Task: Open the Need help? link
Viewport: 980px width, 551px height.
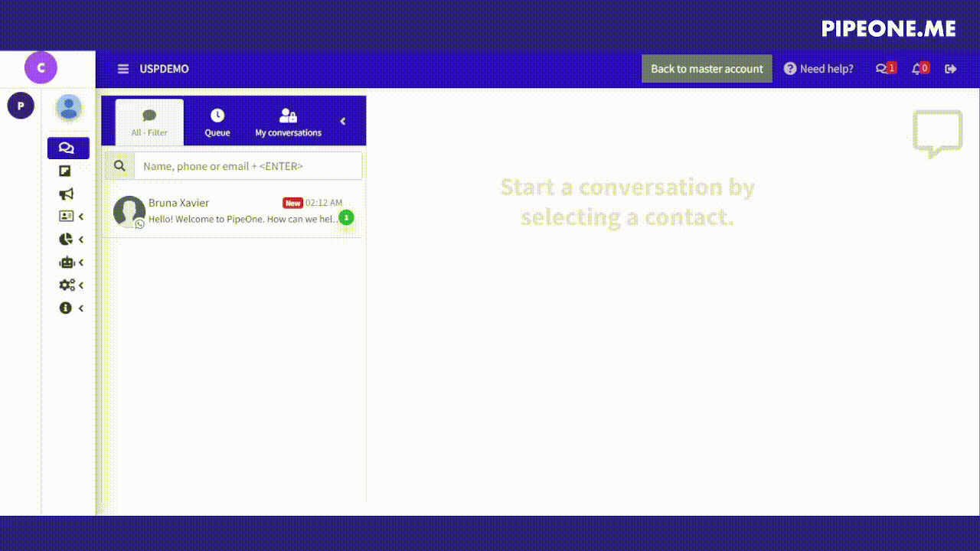Action: click(818, 69)
